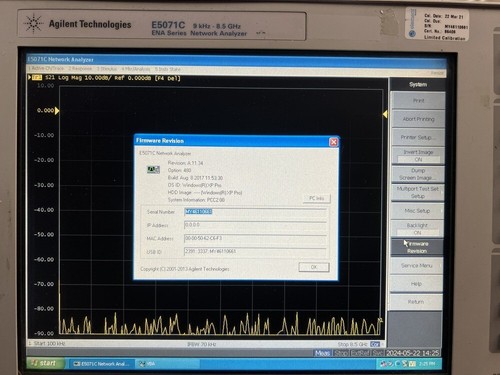Open the Service Menu softkey
The image size is (500, 375).
point(417,266)
